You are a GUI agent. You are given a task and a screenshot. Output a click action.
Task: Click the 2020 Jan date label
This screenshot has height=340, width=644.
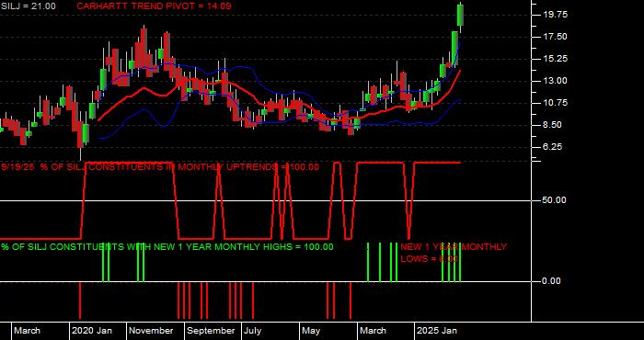point(92,331)
